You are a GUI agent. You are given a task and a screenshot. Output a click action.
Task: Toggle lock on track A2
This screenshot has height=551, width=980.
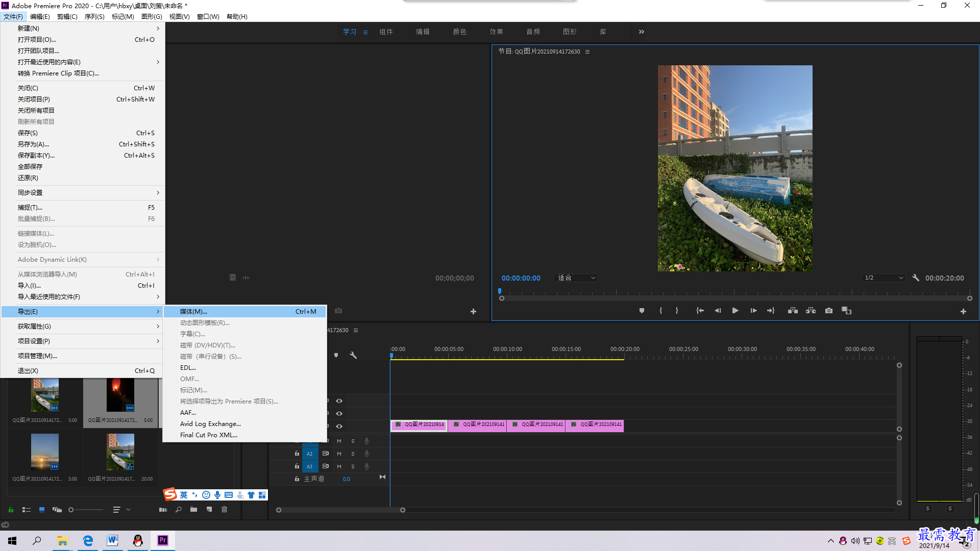coord(297,454)
